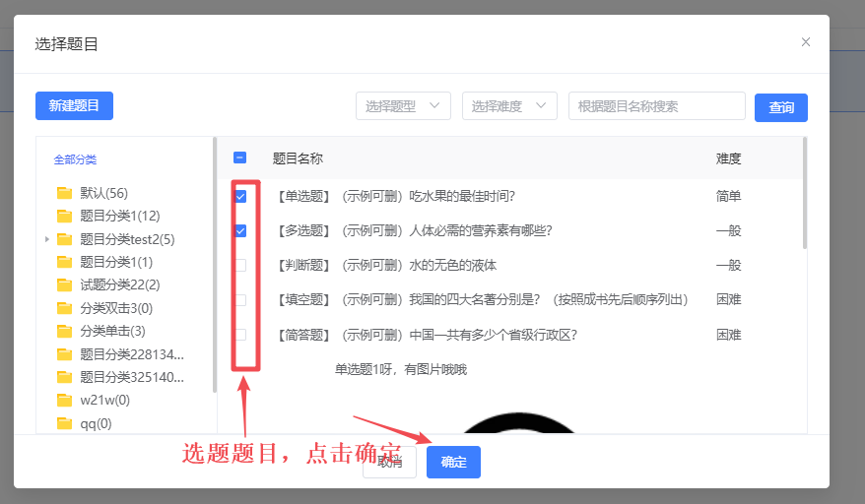Uncheck the 吃水果的最佳时间 question checkbox
The image size is (865, 504).
240,196
